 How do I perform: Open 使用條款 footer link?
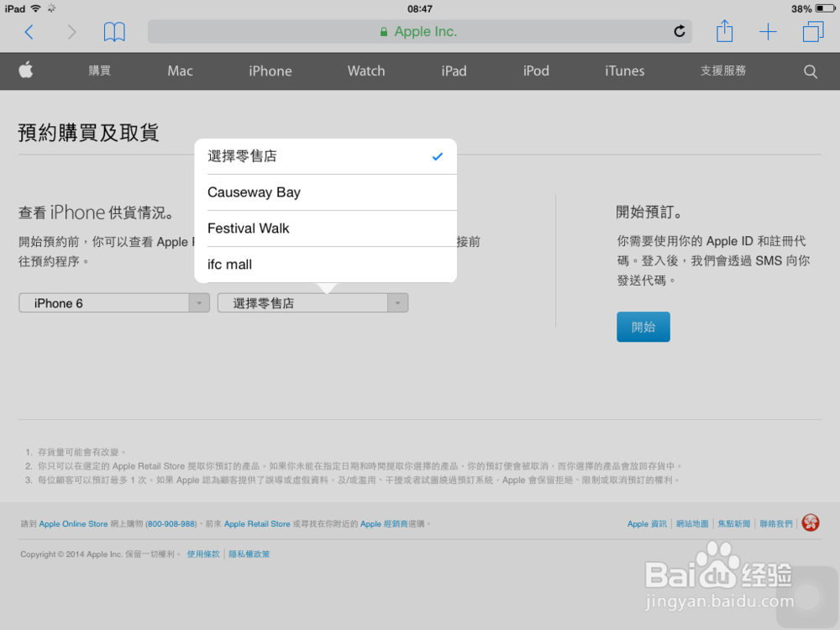pos(203,554)
